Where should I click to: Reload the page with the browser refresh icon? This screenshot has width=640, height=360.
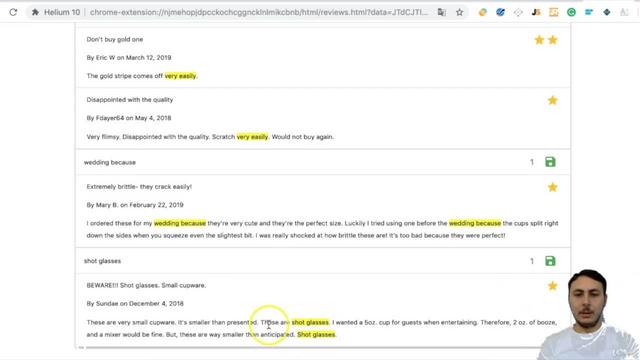[x=13, y=12]
